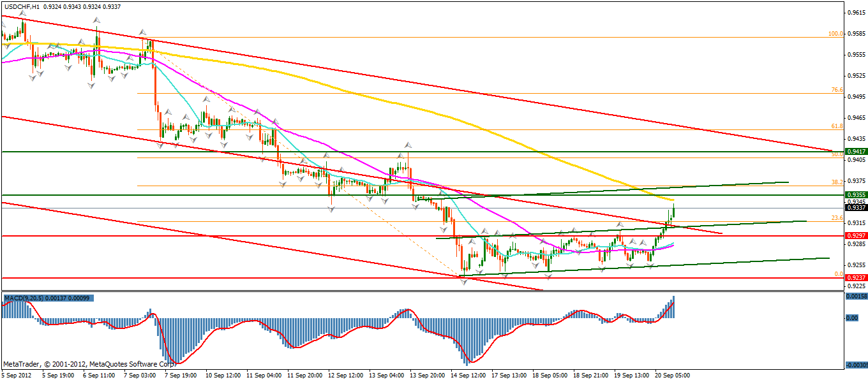868x380 pixels.
Task: Click the green 0.9355 price level tag
Action: (855, 194)
